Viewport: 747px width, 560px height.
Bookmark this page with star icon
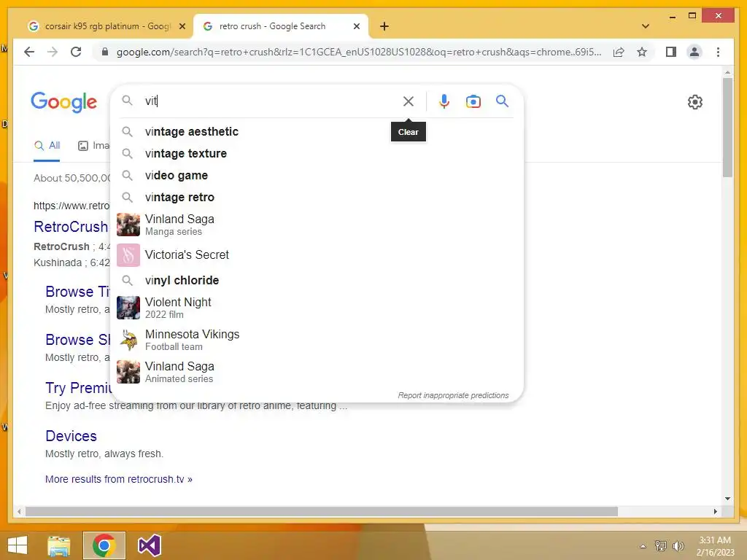click(642, 52)
